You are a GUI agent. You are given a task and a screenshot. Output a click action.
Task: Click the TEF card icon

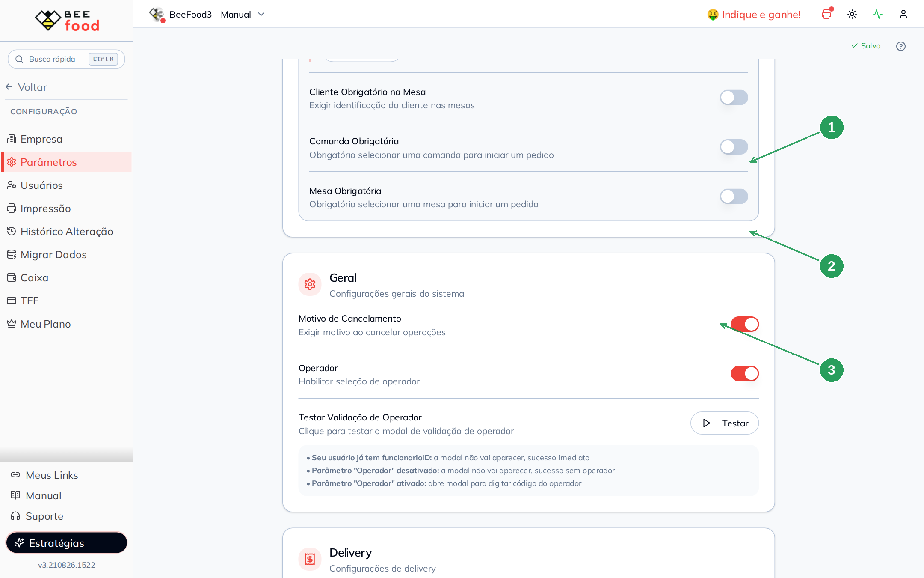(12, 301)
